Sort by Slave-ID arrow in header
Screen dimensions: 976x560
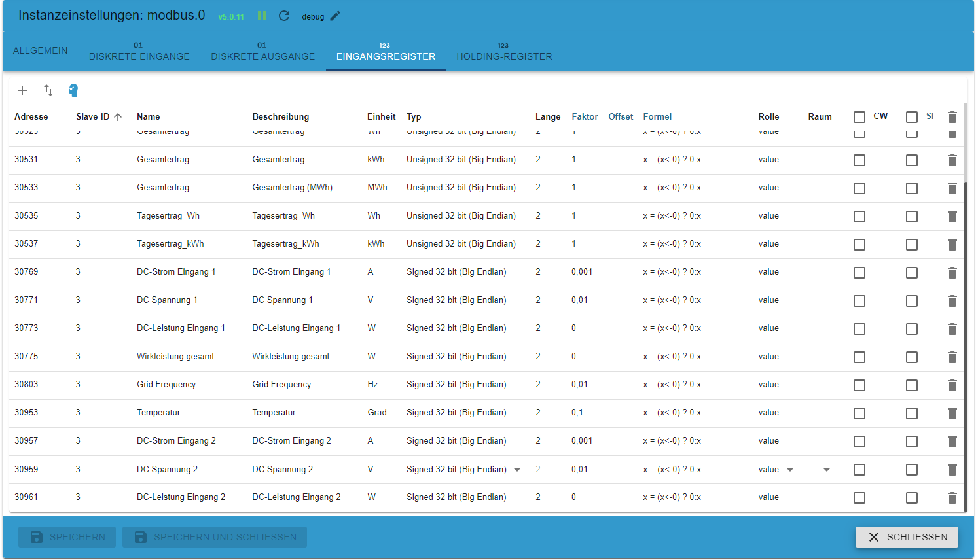click(118, 117)
